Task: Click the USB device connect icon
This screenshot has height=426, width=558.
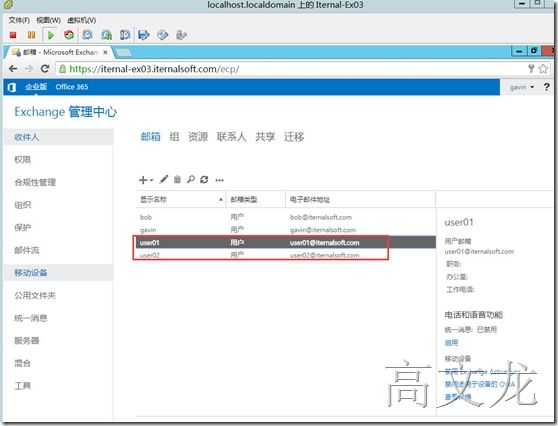Action: (181, 35)
